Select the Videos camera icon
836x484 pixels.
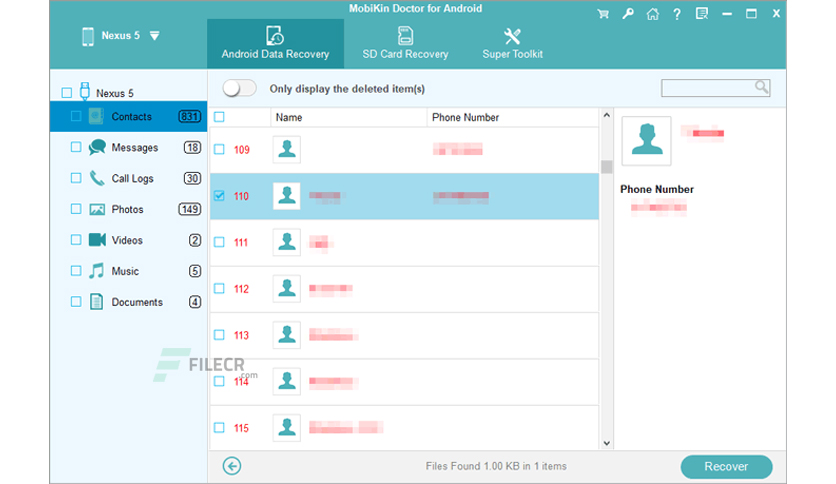97,240
